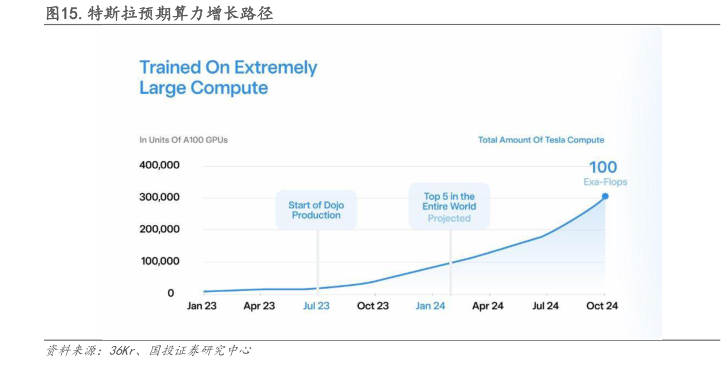Image resolution: width=727 pixels, height=371 pixels.
Task: Click the Jan 23 axis label
Action: coord(202,306)
